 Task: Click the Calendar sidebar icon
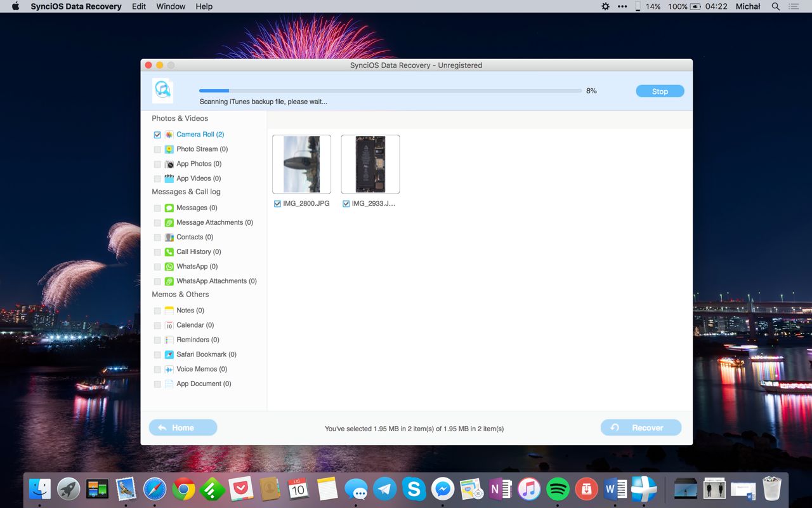pos(169,325)
